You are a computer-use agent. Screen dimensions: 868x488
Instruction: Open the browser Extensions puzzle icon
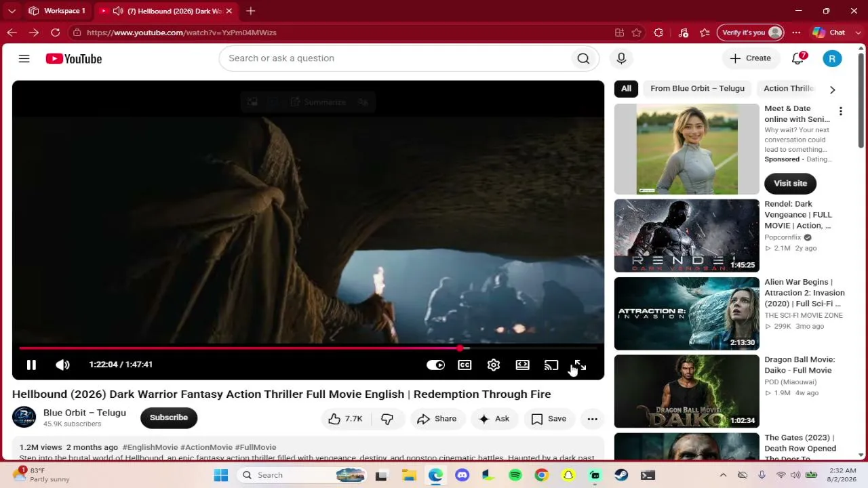pyautogui.click(x=658, y=33)
